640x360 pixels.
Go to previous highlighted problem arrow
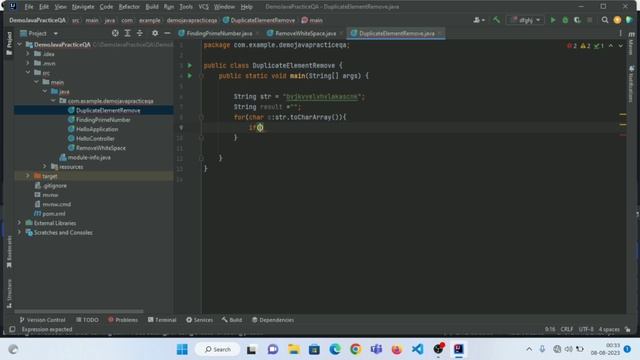pyautogui.click(x=611, y=46)
